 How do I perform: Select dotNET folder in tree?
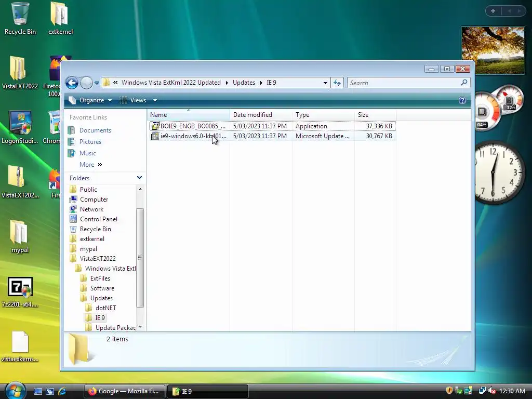[x=105, y=308]
